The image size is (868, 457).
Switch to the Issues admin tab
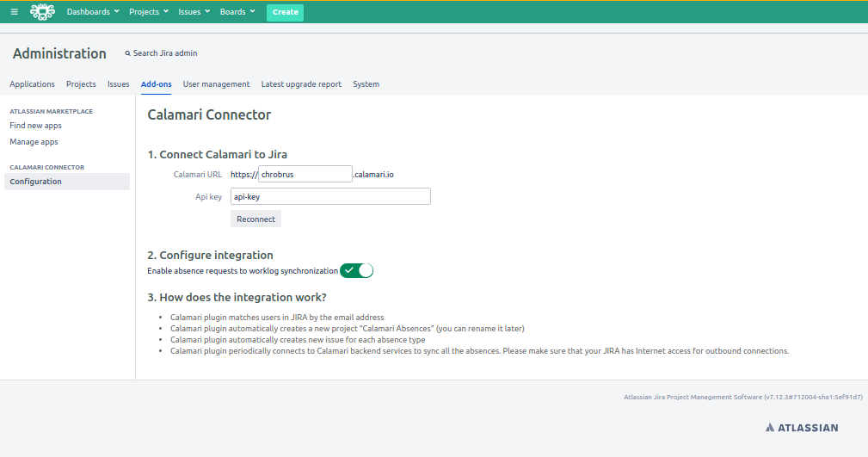click(119, 84)
